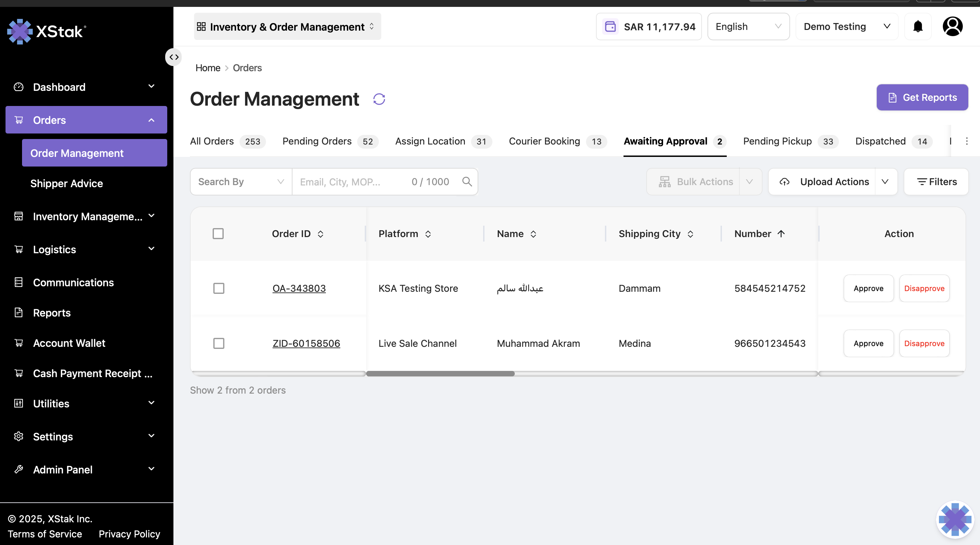Switch to the Courier Booking tab
Viewport: 980px width, 545px height.
[557, 141]
